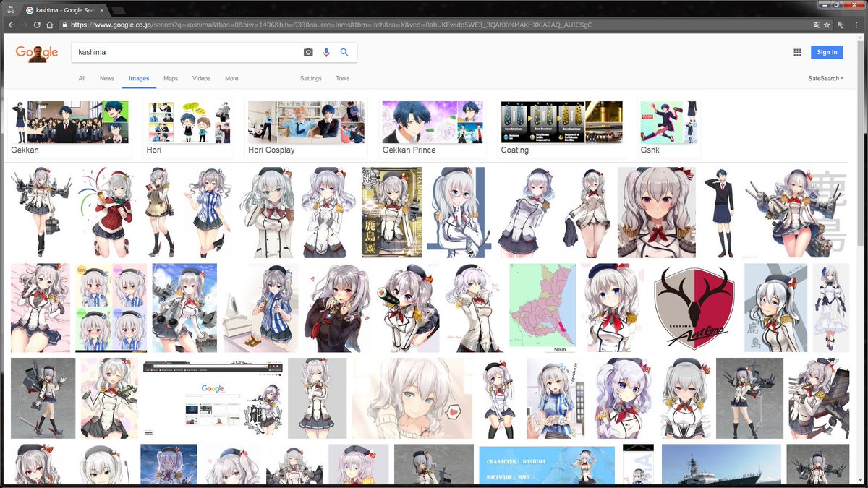
Task: Open the Google homepage screenshot thumbnail
Action: pyautogui.click(x=212, y=398)
